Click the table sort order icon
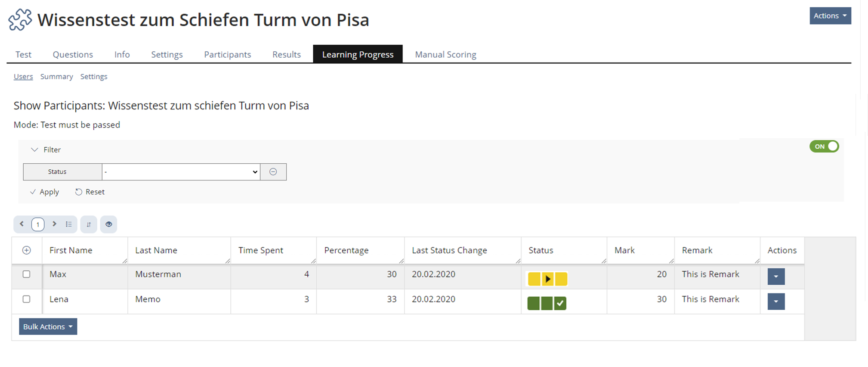868x367 pixels. (89, 224)
